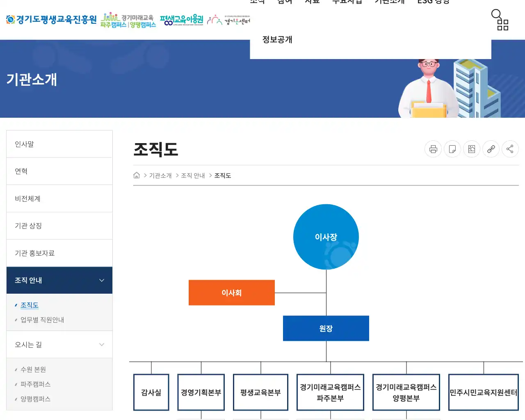Go home via breadcrumb house icon

pos(137,175)
